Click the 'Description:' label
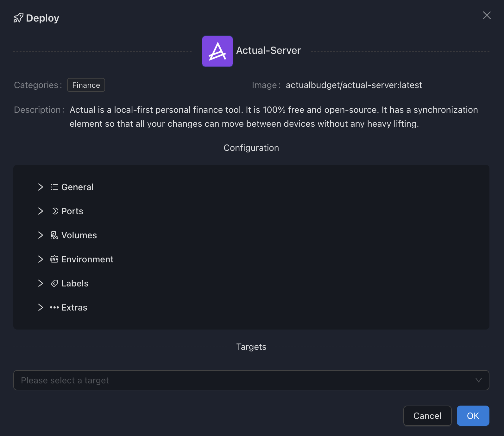This screenshot has height=436, width=504. 39,110
